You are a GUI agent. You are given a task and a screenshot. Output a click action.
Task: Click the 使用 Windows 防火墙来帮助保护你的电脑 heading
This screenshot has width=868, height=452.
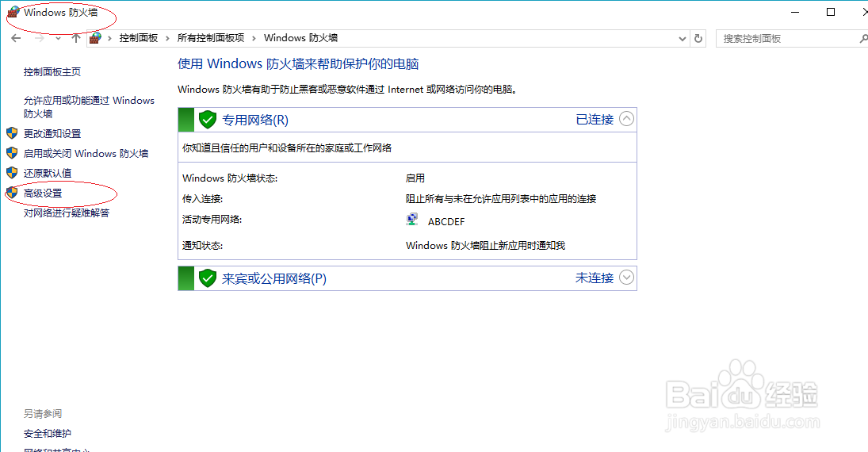298,63
